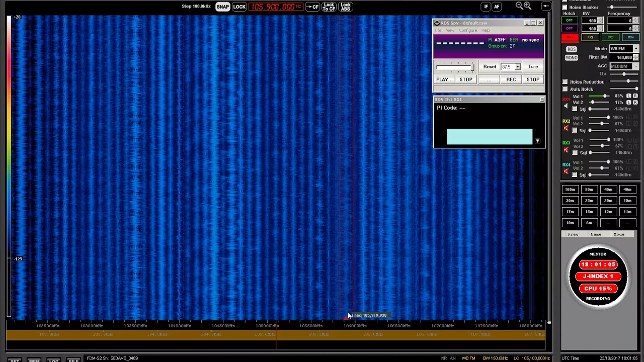Click the RX1 Vol 1 slider
Viewport: 644px width, 362px height.
(x=600, y=96)
